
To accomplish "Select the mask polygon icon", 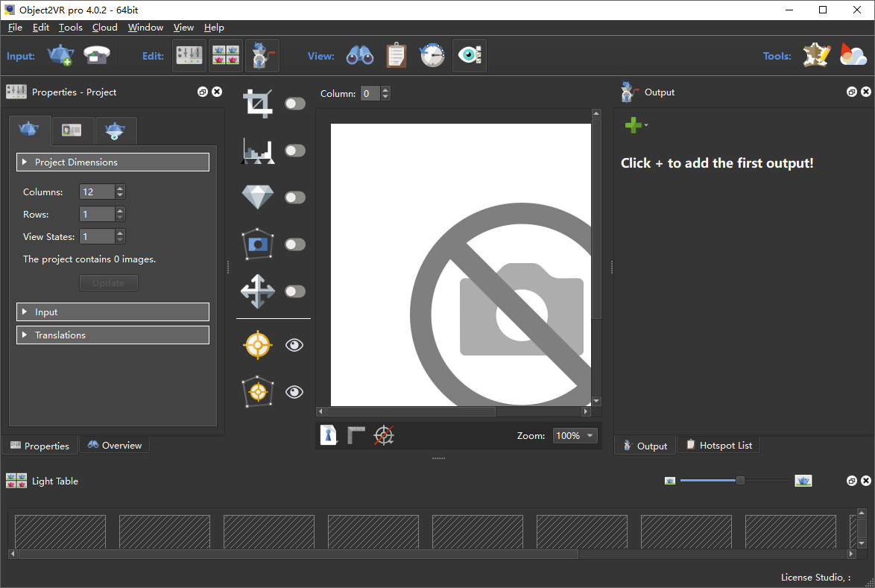I will coord(258,244).
